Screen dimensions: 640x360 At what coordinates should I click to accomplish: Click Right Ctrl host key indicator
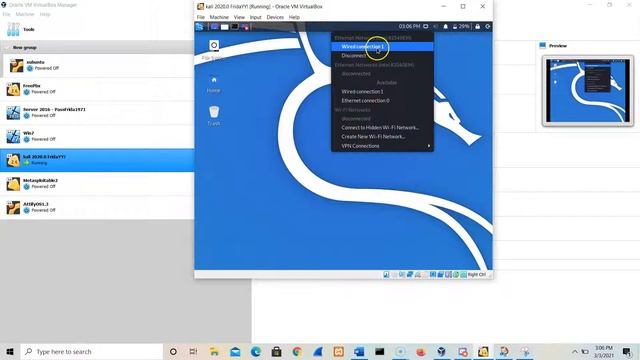[476, 275]
